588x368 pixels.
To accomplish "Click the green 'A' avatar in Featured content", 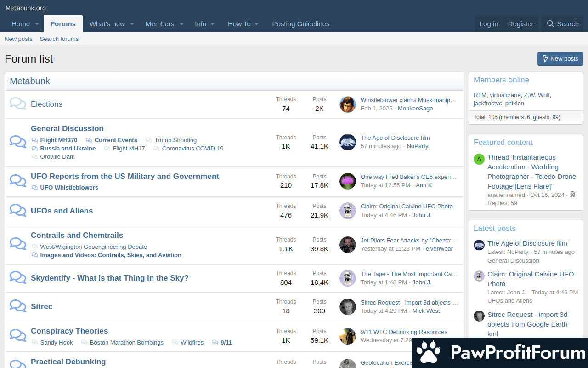I will 479,159.
